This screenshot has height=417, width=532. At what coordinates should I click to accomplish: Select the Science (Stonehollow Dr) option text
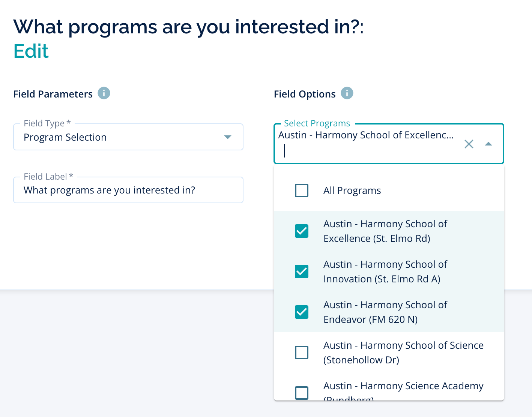click(403, 352)
